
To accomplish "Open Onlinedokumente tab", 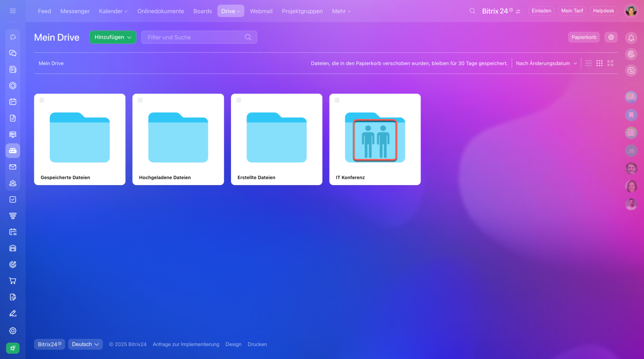I will coord(161,11).
